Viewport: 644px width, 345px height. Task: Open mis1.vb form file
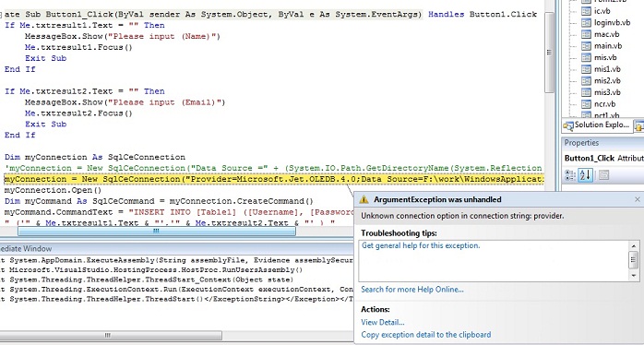[607, 69]
